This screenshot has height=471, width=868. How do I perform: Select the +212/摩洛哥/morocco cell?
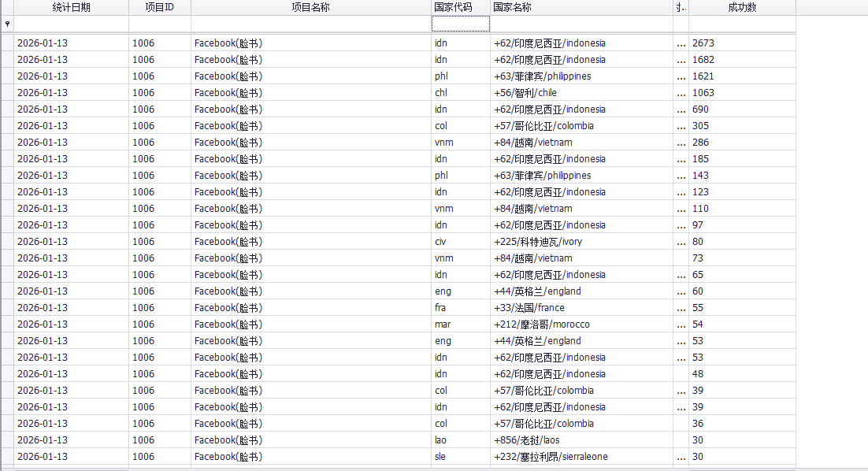581,325
